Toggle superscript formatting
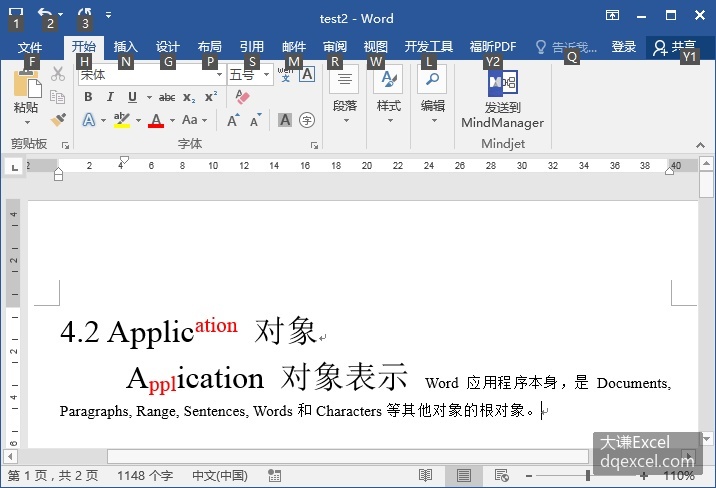 [211, 97]
